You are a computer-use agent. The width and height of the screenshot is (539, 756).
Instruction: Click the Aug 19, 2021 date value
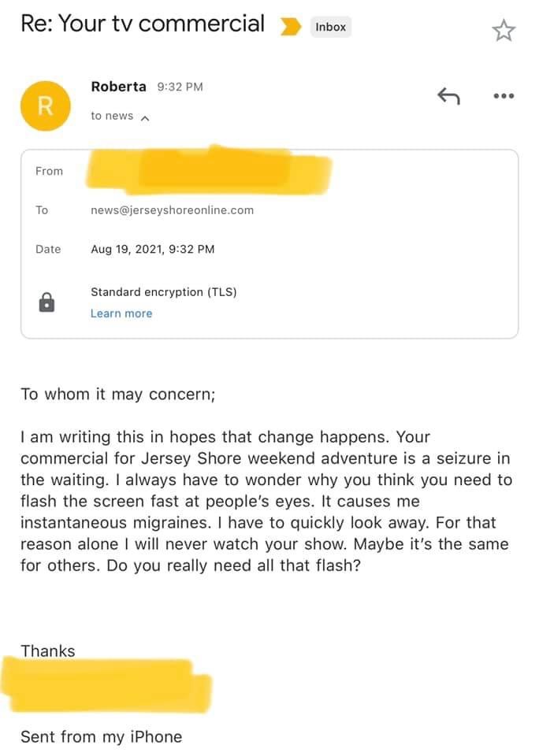(x=152, y=250)
